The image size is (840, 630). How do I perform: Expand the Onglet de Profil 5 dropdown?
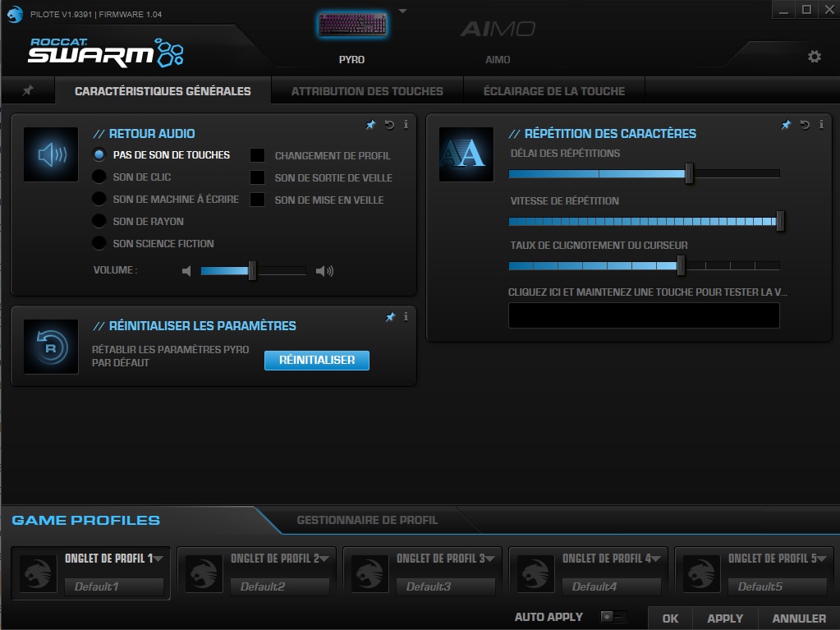(x=824, y=558)
